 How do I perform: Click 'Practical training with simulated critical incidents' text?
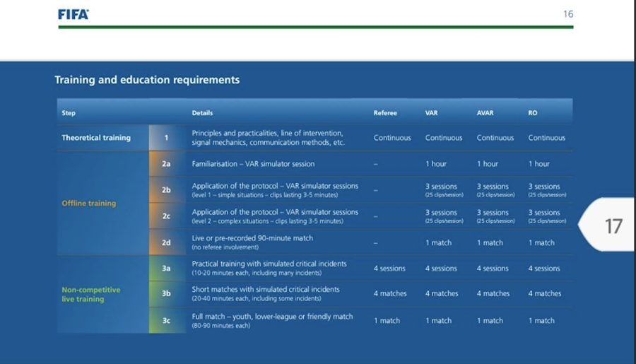(x=269, y=264)
